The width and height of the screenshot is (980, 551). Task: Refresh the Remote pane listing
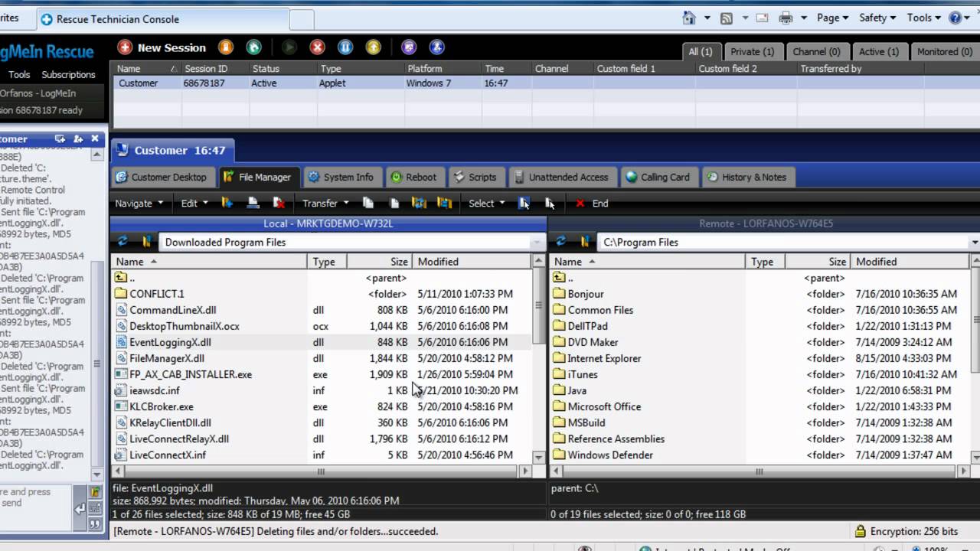(x=561, y=242)
